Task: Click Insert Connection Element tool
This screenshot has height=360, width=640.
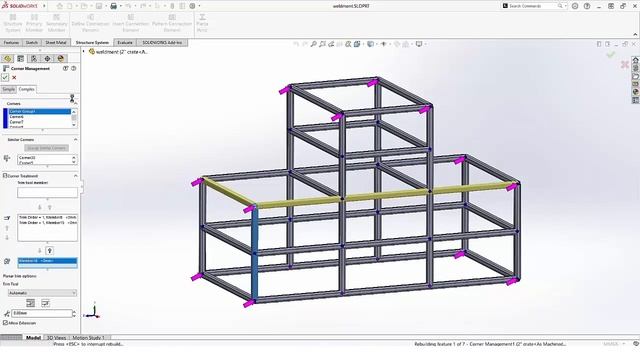Action: [131, 23]
